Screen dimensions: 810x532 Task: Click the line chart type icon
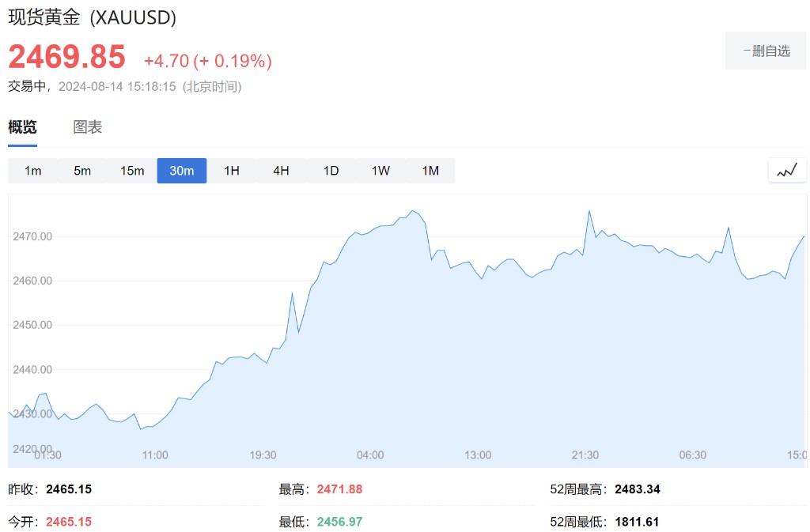coord(786,170)
